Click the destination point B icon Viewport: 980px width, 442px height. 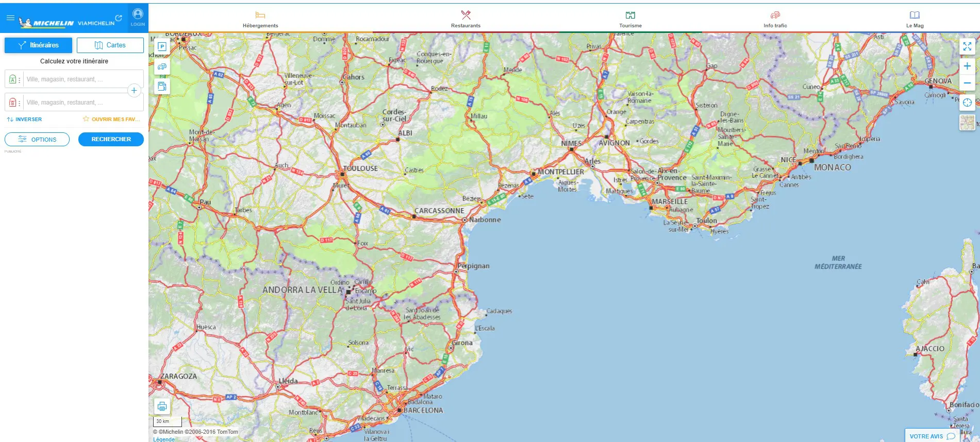point(12,103)
